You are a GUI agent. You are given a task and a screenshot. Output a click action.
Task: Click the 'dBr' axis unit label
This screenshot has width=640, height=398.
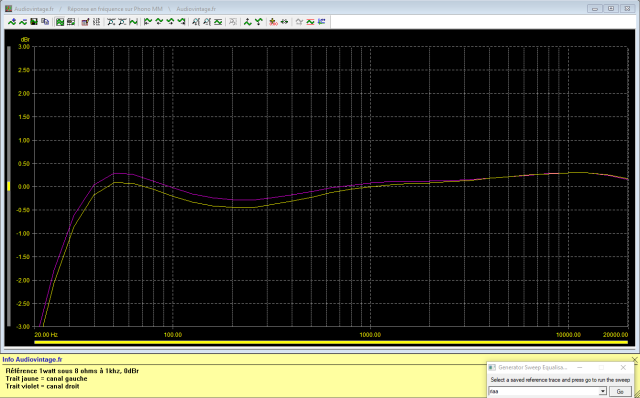click(25, 40)
